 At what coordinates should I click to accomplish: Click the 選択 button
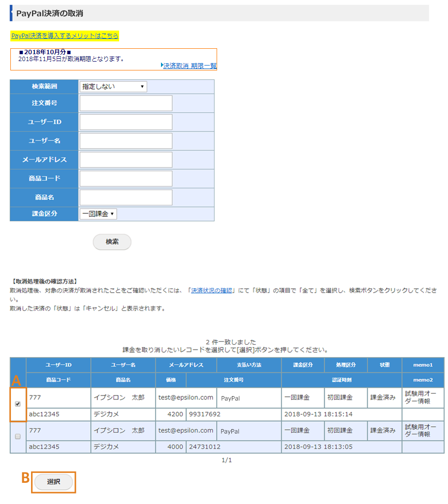click(x=54, y=482)
